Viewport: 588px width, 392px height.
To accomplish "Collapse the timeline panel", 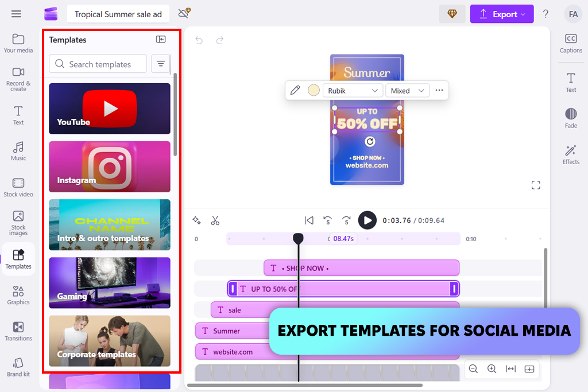I will [529, 369].
